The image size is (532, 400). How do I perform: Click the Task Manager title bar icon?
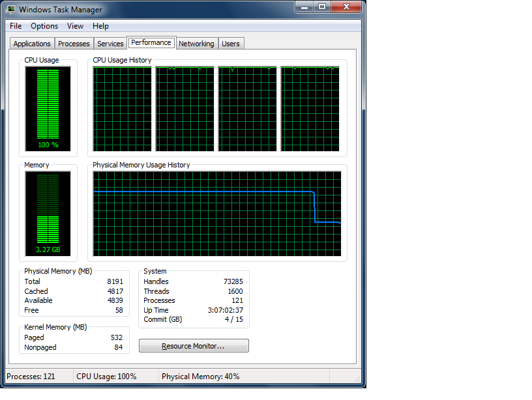coord(11,9)
